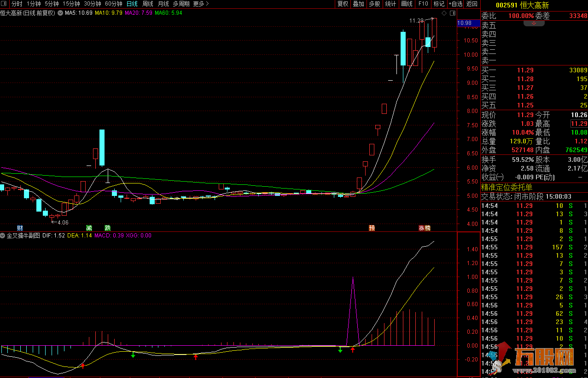Open the 多股 multi-stock view

click(x=374, y=4)
